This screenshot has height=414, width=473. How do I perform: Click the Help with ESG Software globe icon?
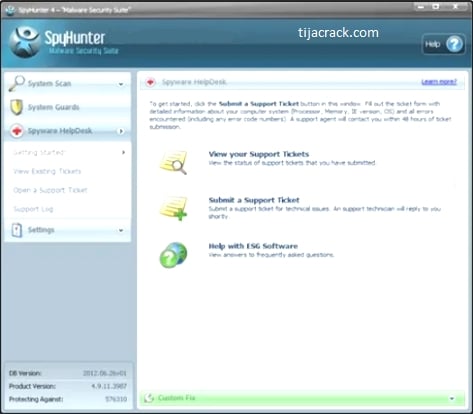pyautogui.click(x=173, y=255)
